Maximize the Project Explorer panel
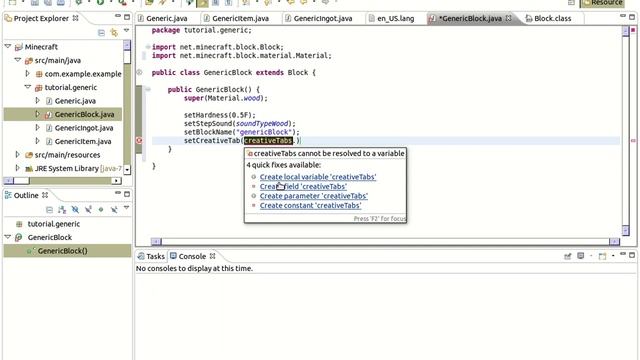Viewport: 640px width, 360px height. tap(127, 17)
